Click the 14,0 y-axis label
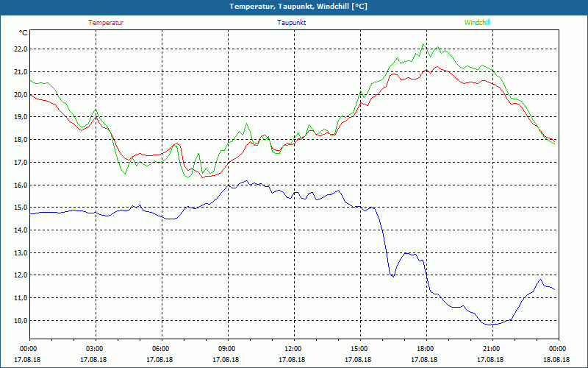Viewport: 588px width, 368px height. click(21, 230)
